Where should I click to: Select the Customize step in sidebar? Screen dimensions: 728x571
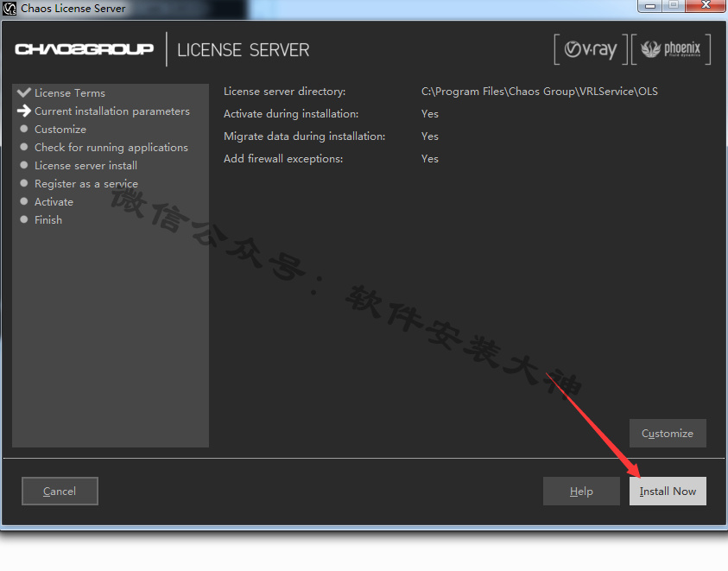click(x=60, y=130)
